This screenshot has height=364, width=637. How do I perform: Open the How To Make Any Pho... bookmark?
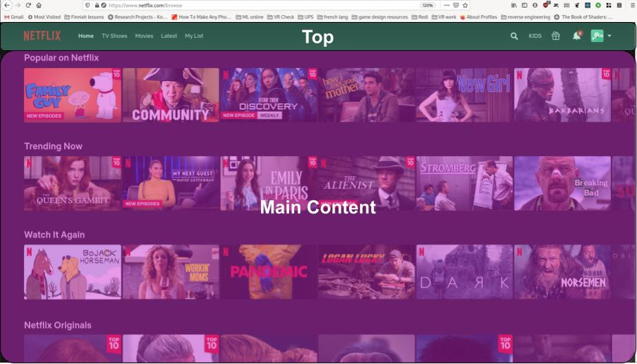point(201,17)
